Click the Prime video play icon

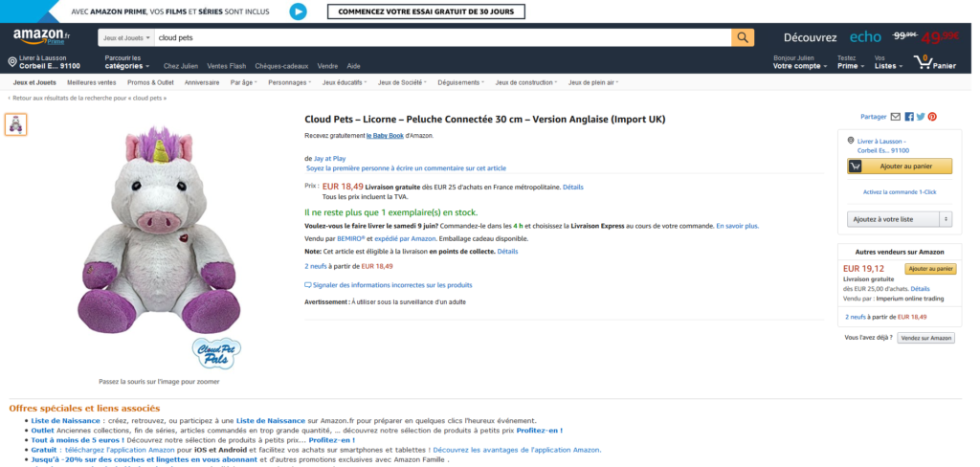point(299,11)
